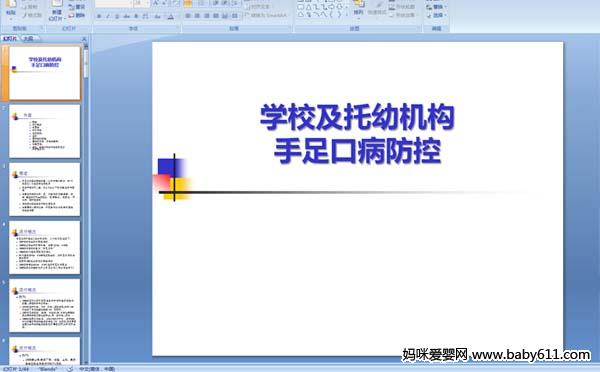Toggle underline formatting

coord(117,16)
